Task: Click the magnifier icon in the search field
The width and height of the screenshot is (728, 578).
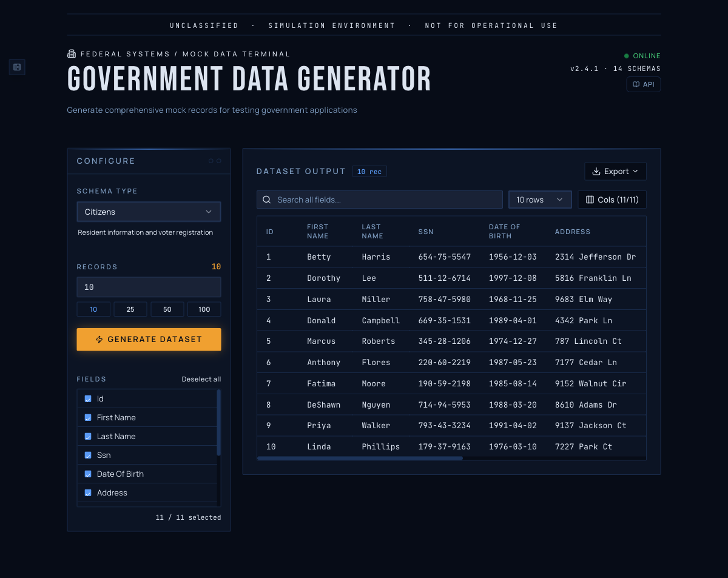Action: 267,200
